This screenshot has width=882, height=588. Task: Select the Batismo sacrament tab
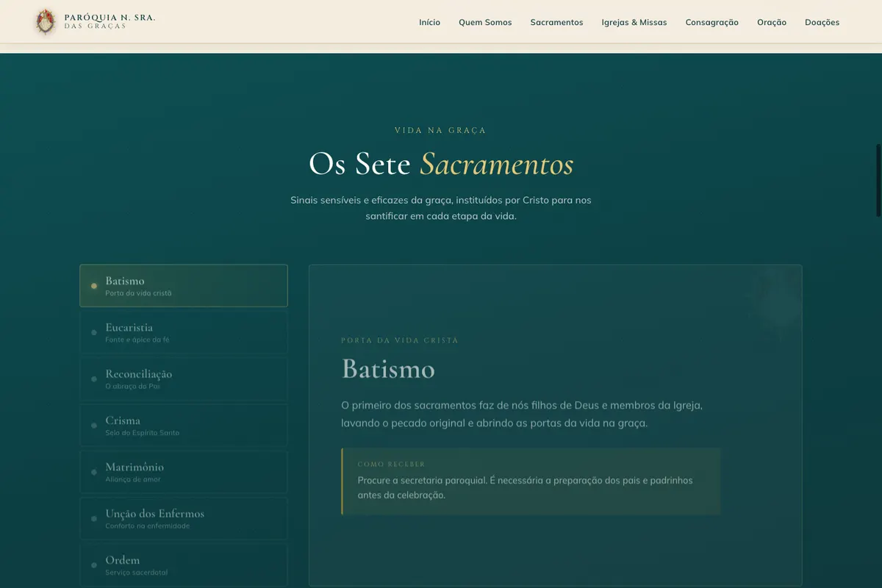[x=184, y=285]
